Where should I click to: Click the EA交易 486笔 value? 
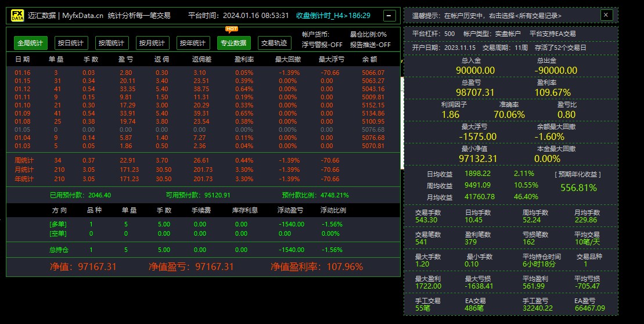(x=474, y=308)
